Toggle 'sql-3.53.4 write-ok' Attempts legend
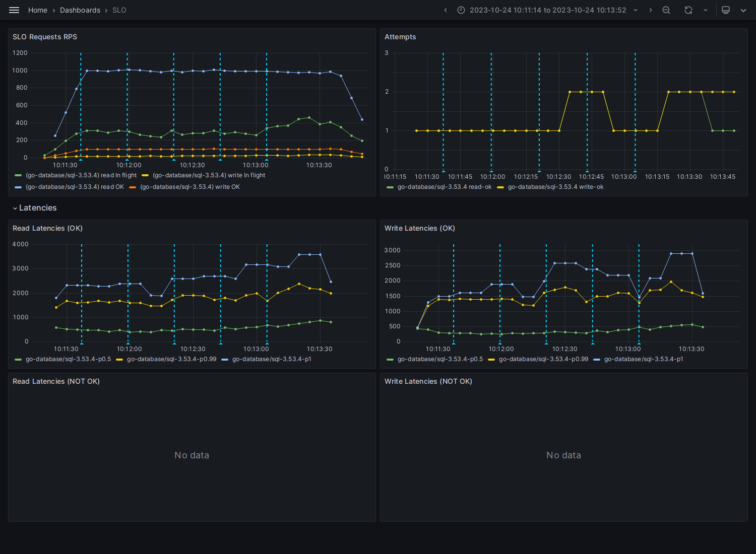This screenshot has height=554, width=756. click(x=555, y=187)
